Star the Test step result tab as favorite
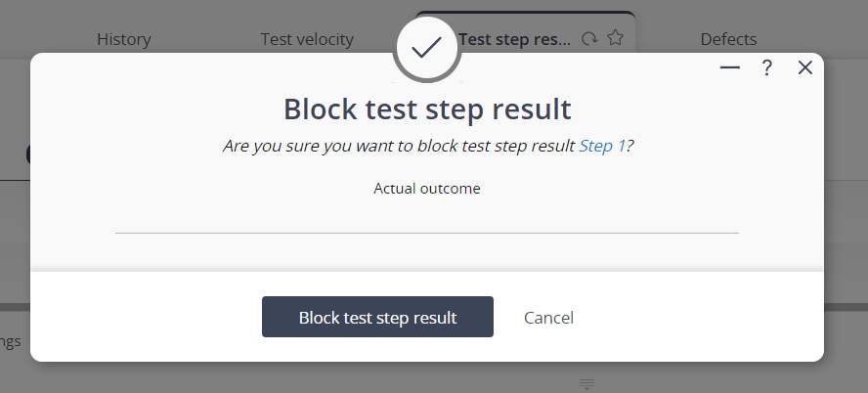 point(615,38)
